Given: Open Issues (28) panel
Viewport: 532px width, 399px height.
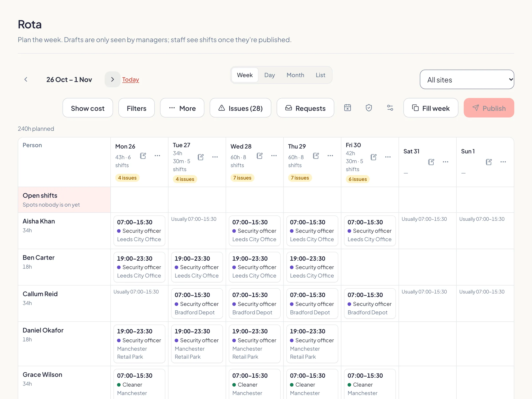Looking at the screenshot, I should (x=240, y=108).
